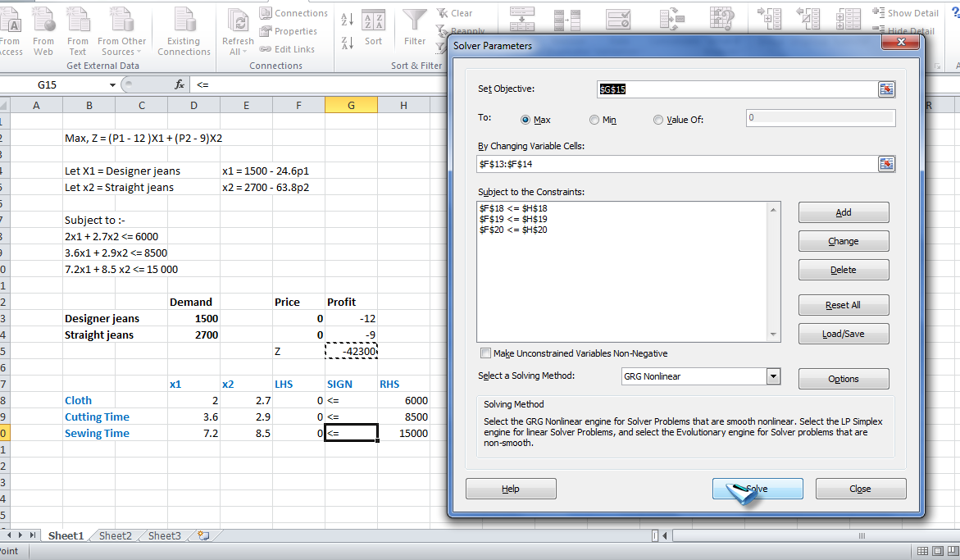Switch to Normal view in status bar
960x560 pixels.
pos(922,552)
